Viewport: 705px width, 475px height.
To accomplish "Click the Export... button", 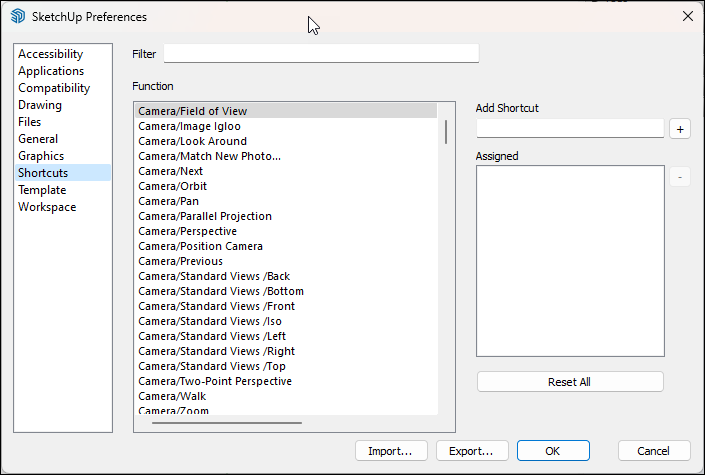I will [x=472, y=451].
